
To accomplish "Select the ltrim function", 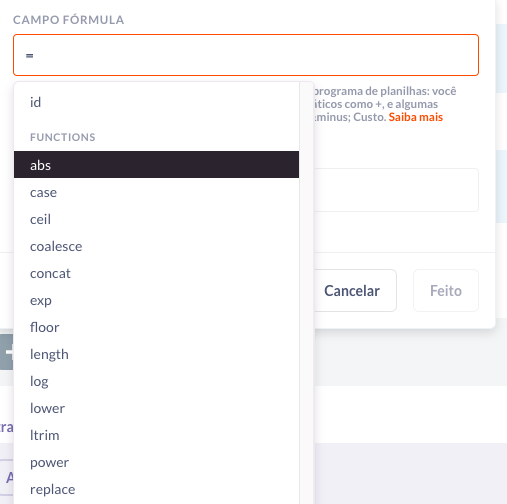I will point(156,435).
